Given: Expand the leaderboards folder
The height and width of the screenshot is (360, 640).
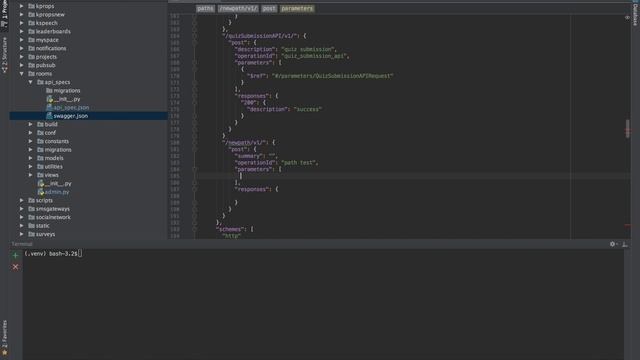Looking at the screenshot, I should coord(22,31).
